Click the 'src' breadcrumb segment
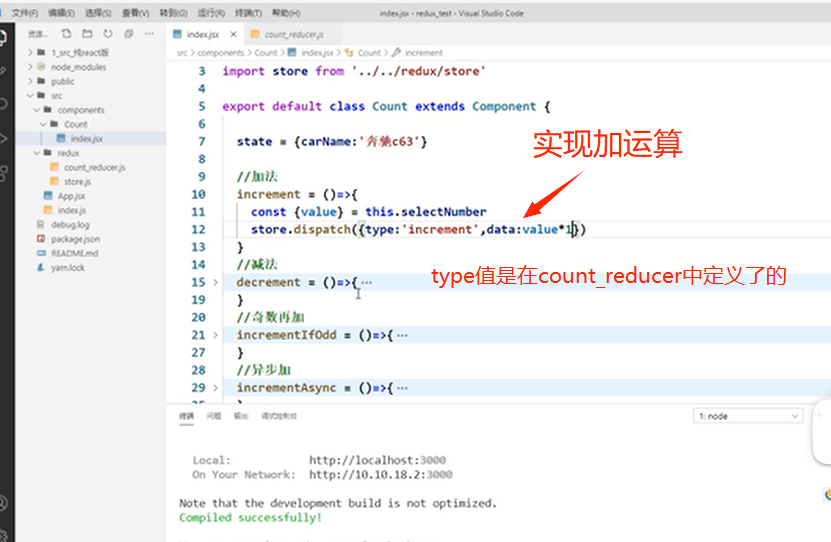 click(x=182, y=52)
